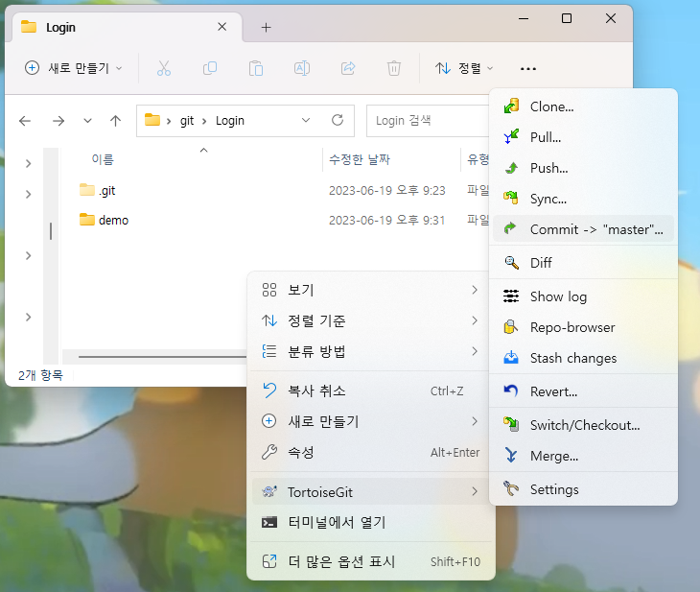This screenshot has height=592, width=700.
Task: Click Login in the breadcrumb path
Action: coord(230,121)
